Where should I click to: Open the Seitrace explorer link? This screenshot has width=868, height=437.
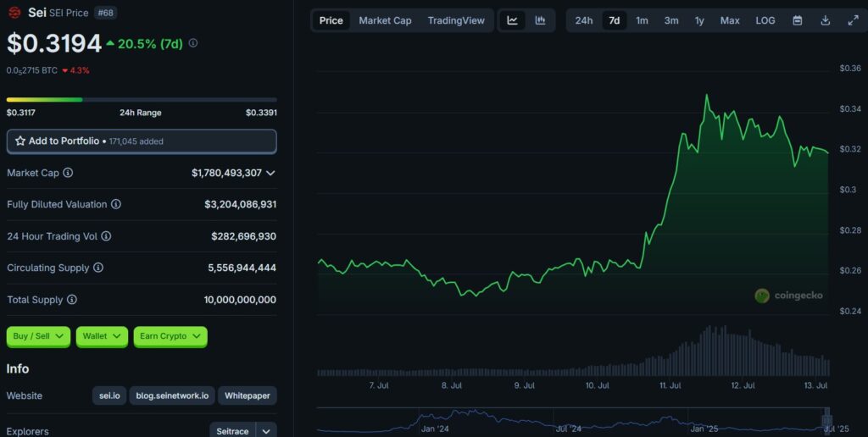coord(232,431)
